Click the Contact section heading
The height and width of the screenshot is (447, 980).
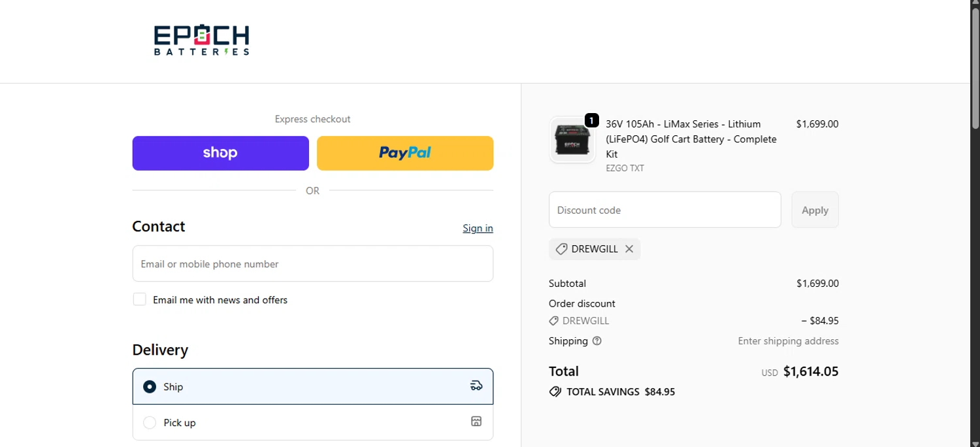159,227
